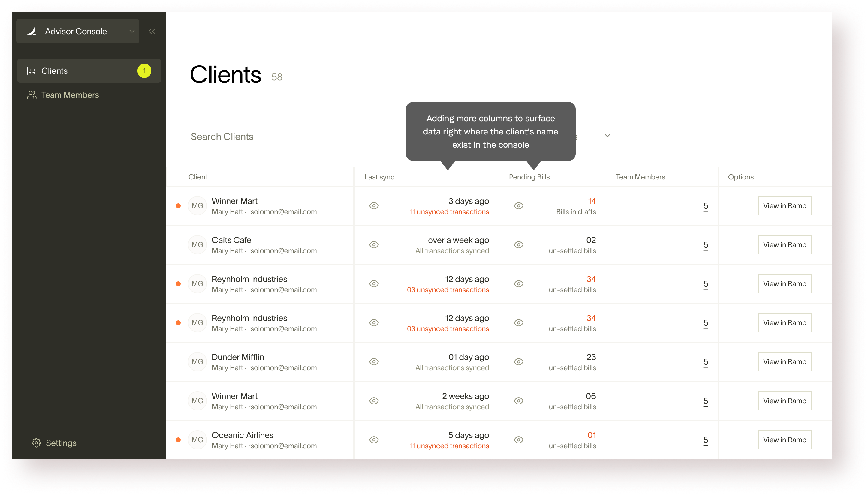The height and width of the screenshot is (495, 868).
Task: Open the filter dropdown beside search
Action: [607, 136]
